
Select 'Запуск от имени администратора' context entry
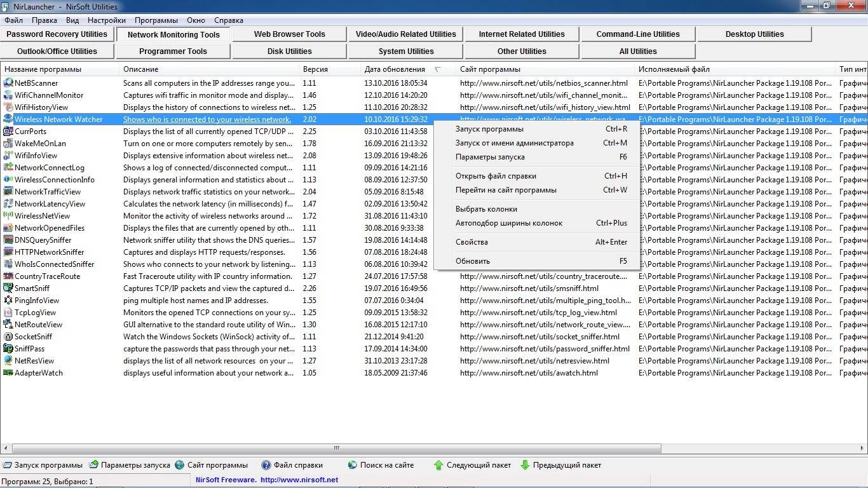tap(537, 143)
